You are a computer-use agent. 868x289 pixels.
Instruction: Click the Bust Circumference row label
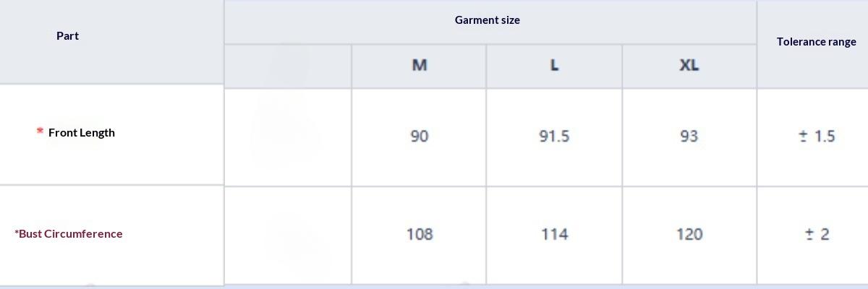(69, 234)
